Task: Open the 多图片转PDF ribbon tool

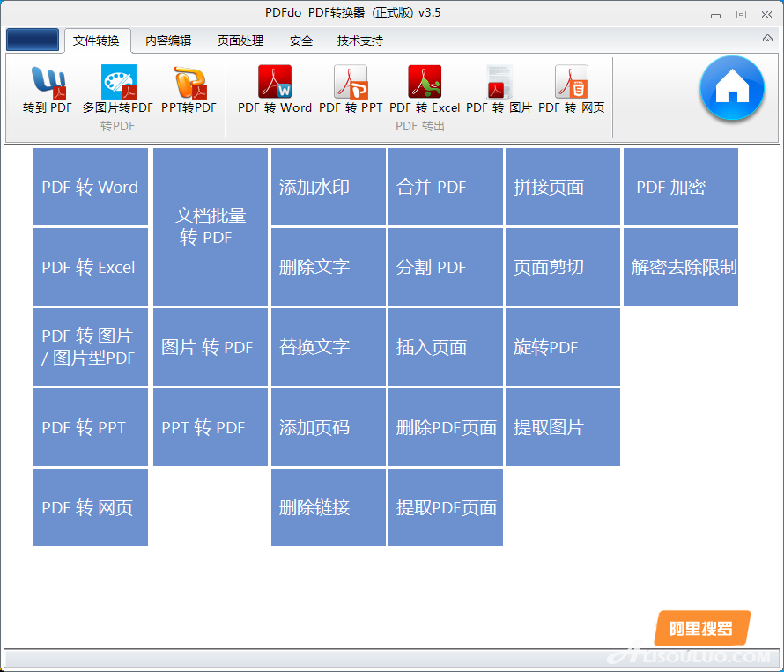Action: click(118, 89)
